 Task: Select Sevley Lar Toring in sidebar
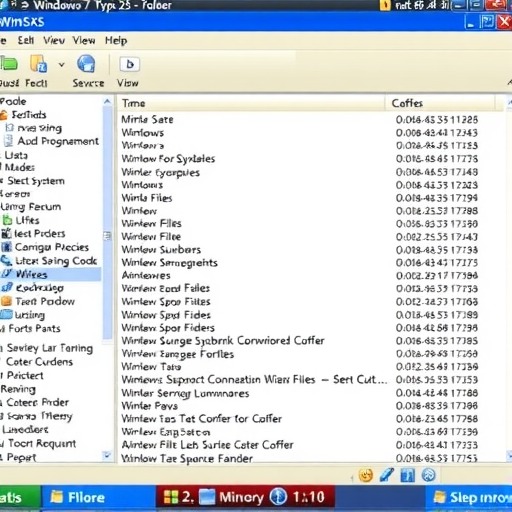(50, 348)
